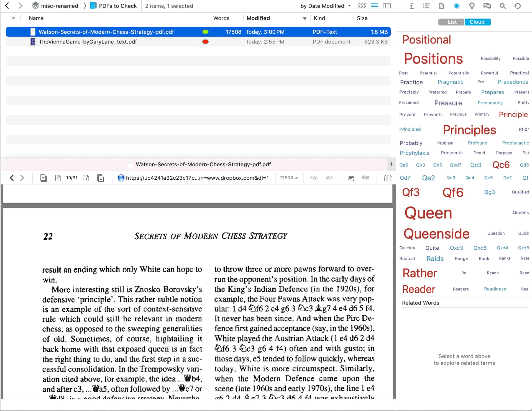Click the refresh arrow inspector icon
This screenshot has height=411, width=532.
click(x=517, y=6)
